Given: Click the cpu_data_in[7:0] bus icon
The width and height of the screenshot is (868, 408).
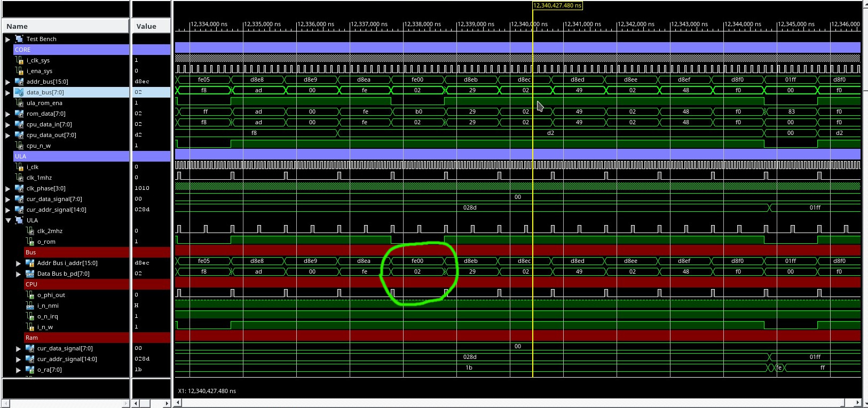Looking at the screenshot, I should tap(19, 124).
